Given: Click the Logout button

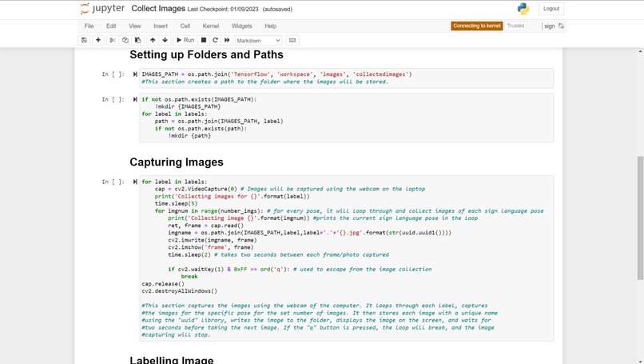Looking at the screenshot, I should tap(551, 9).
